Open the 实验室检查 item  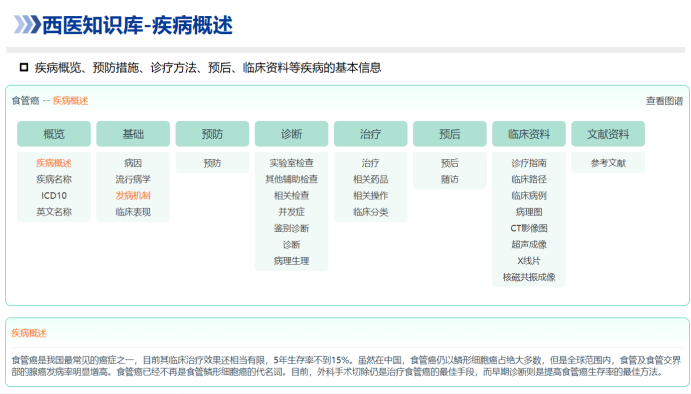pos(291,163)
